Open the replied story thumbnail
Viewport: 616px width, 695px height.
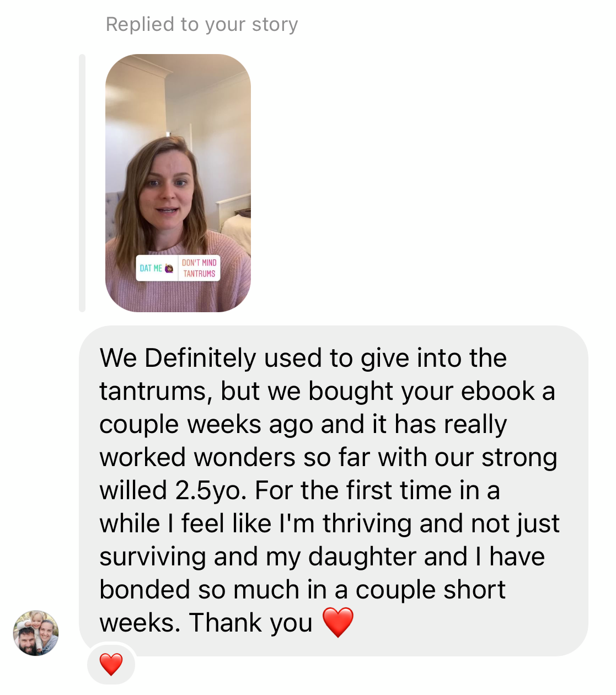coord(178,183)
